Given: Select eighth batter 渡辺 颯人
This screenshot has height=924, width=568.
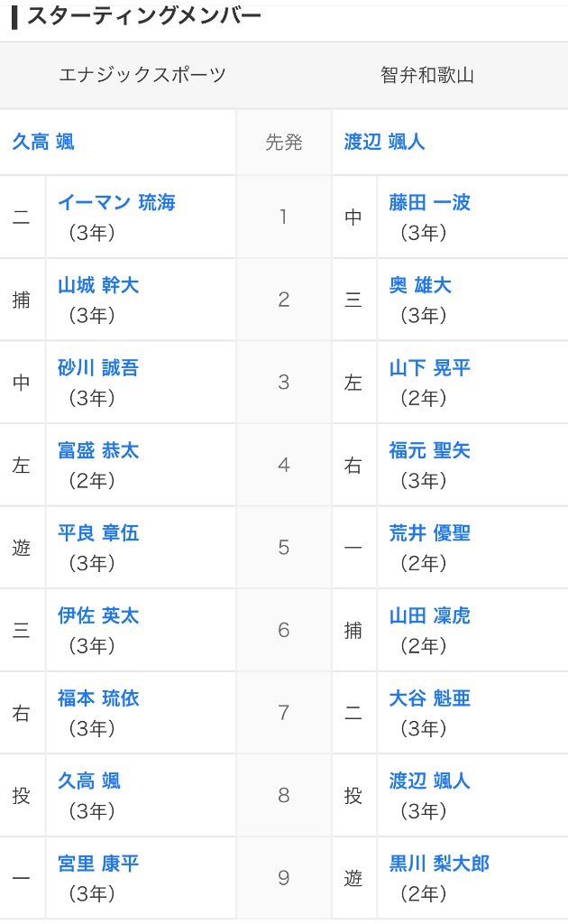Looking at the screenshot, I should [430, 781].
